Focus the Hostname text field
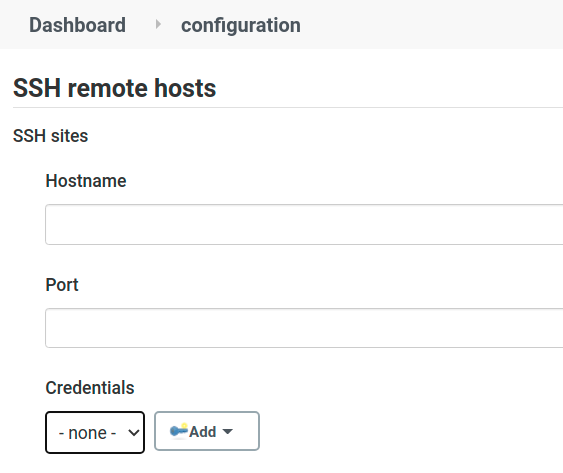Image resolution: width=563 pixels, height=473 pixels. 304,224
